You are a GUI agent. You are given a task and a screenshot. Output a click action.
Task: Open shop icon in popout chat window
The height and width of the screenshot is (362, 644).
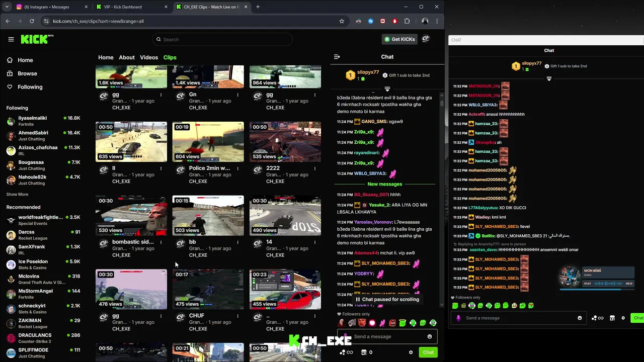coord(612,318)
